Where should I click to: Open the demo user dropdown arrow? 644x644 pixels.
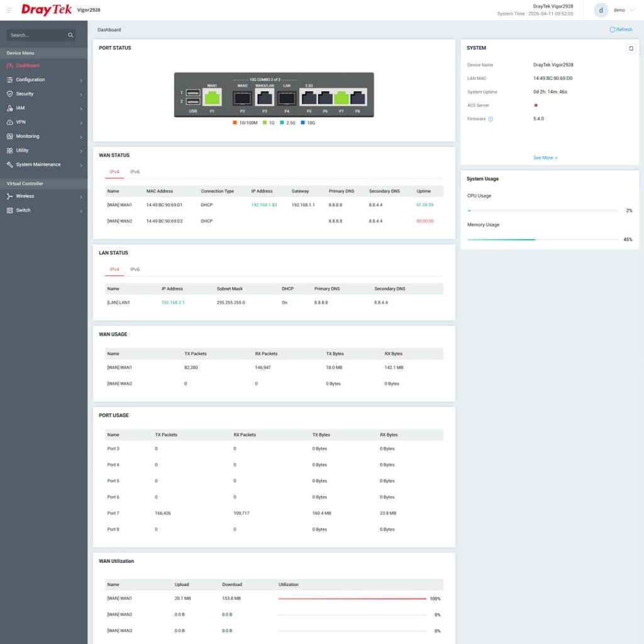[x=631, y=10]
